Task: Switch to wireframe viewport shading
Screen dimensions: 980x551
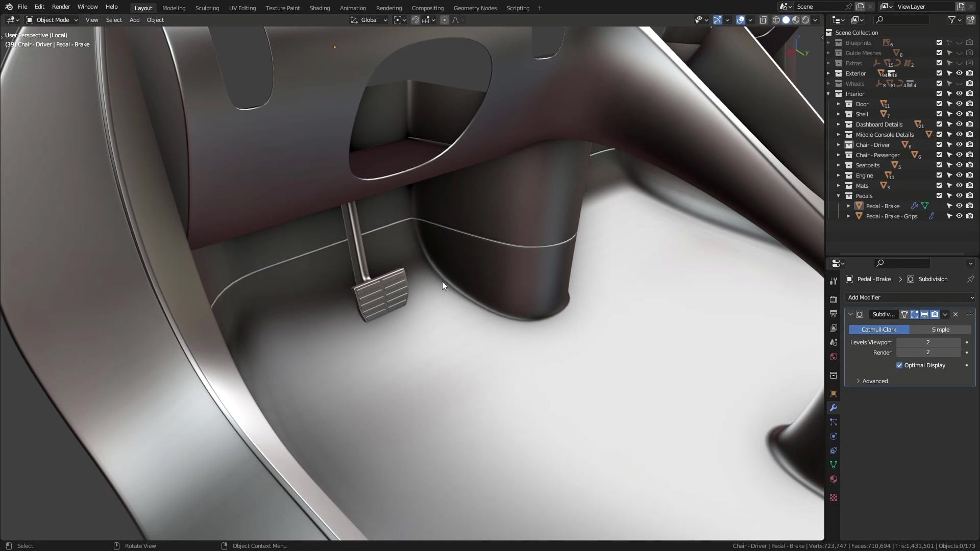Action: point(776,20)
